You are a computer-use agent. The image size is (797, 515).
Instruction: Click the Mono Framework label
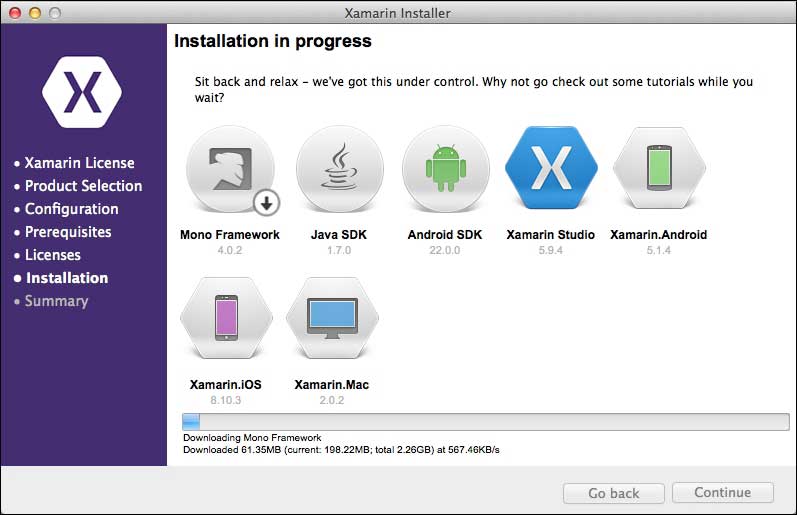[x=230, y=235]
